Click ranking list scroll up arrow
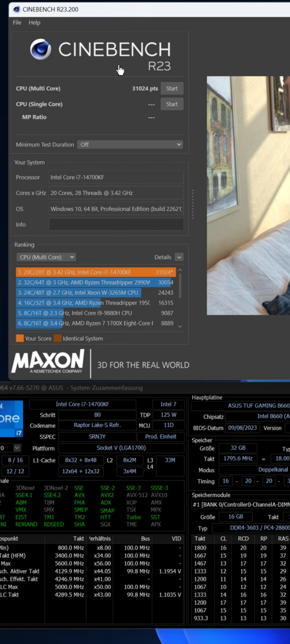 180,270
